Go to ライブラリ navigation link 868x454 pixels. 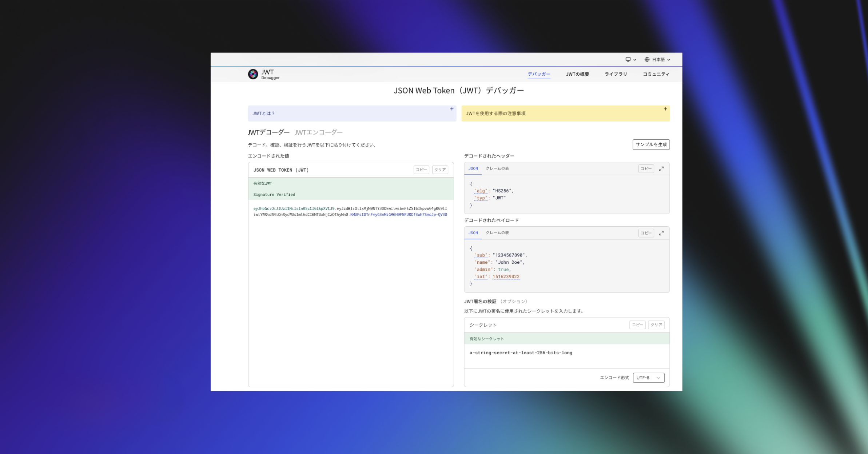[x=616, y=74]
